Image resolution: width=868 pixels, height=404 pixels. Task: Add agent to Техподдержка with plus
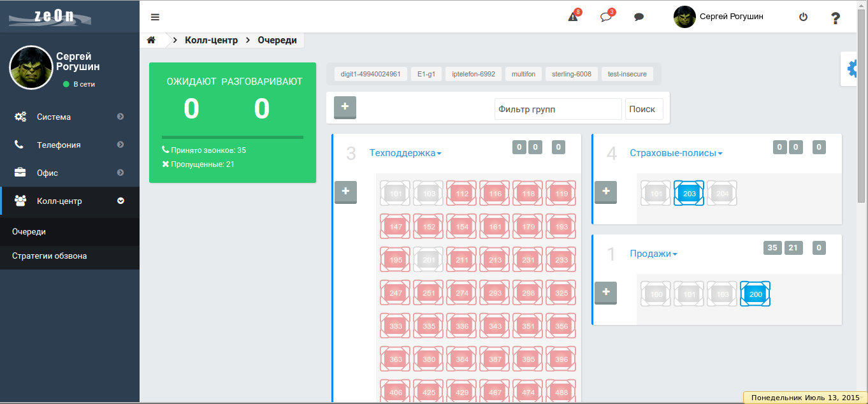345,192
